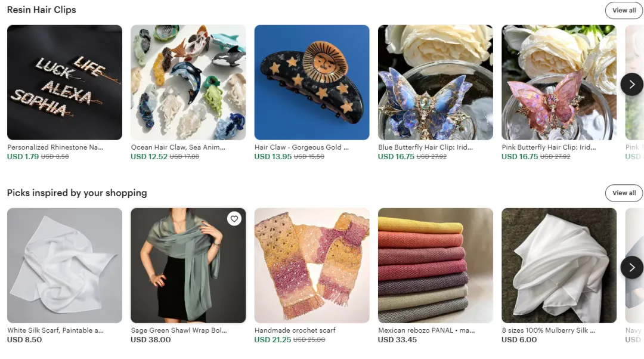Click the Resin Hair Clips section heading

(x=42, y=10)
